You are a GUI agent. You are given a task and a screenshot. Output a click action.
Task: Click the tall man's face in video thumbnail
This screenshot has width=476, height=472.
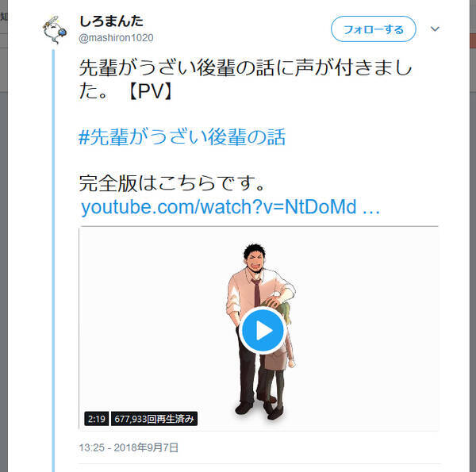(255, 260)
